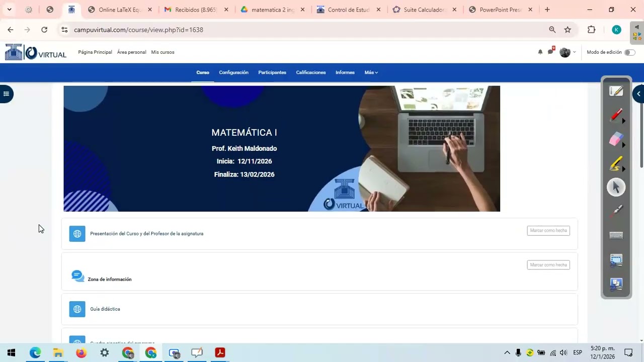Open the volume speaker tray icon
The width and height of the screenshot is (644, 362).
click(563, 353)
